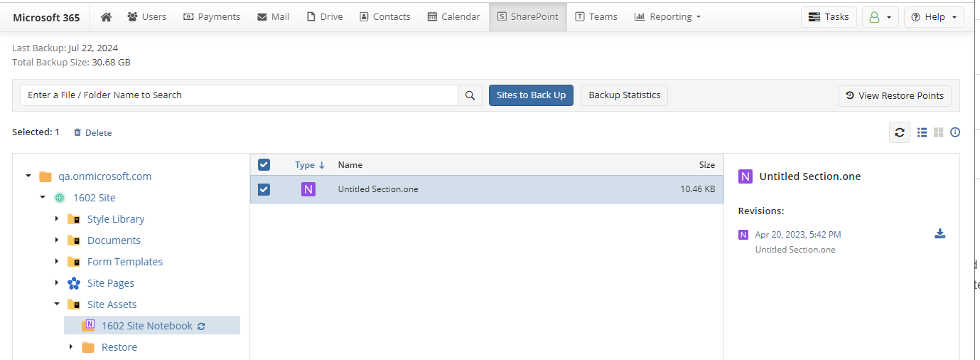The image size is (980, 360).
Task: Open the Tasks button
Action: pos(829,16)
